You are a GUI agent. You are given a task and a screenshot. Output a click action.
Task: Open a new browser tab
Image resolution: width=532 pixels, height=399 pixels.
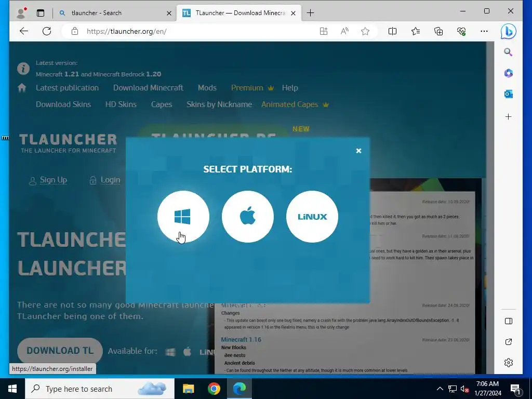310,13
